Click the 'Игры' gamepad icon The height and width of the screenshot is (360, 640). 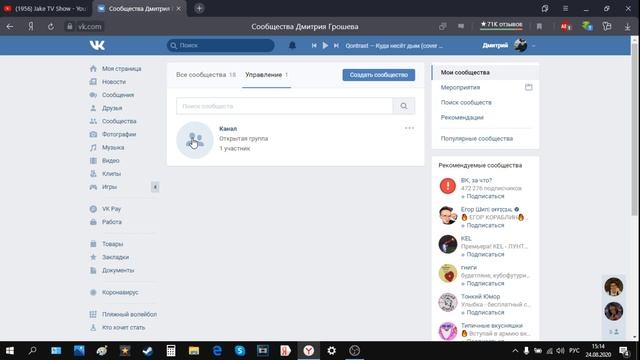point(93,187)
